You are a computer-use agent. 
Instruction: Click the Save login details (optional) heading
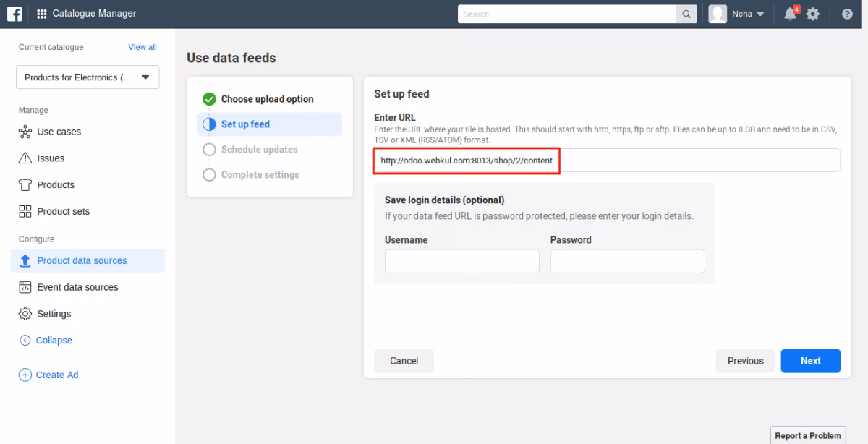tap(445, 200)
